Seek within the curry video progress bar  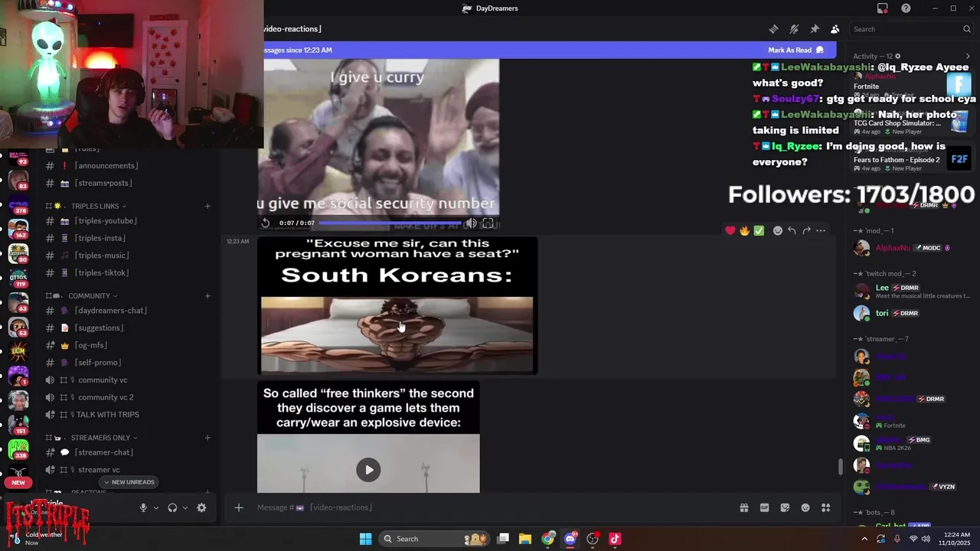click(x=390, y=223)
